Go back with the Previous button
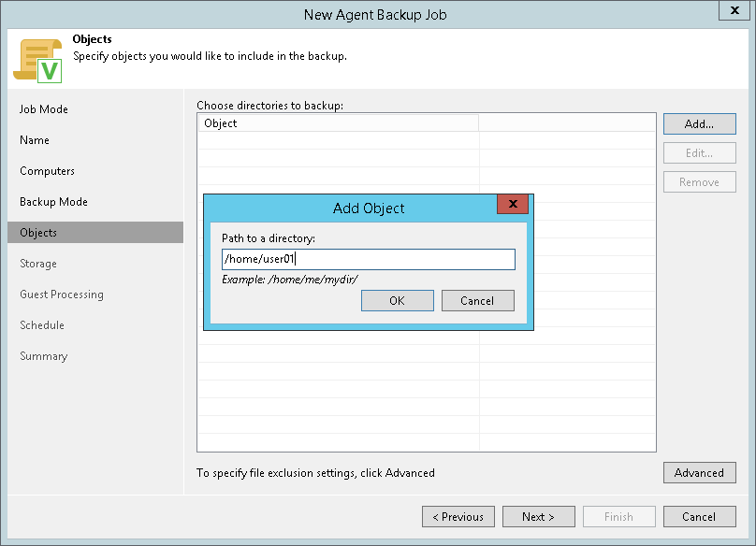The height and width of the screenshot is (546, 756). (x=458, y=517)
